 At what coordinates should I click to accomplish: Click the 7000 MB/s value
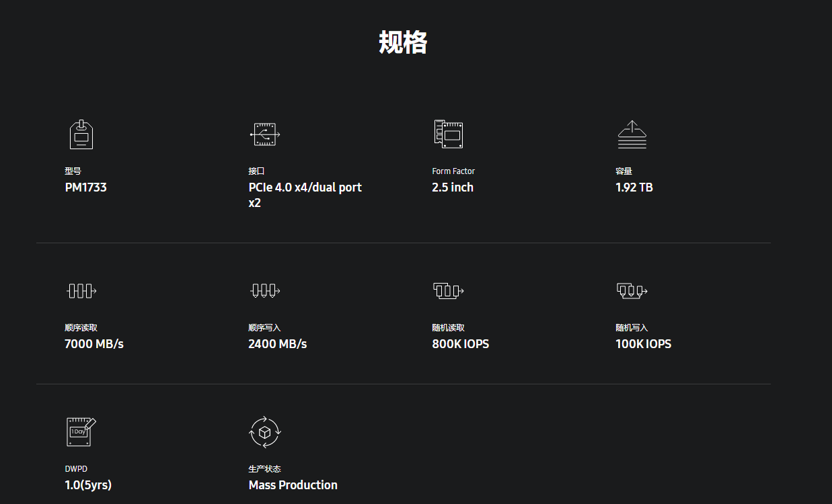pos(94,344)
